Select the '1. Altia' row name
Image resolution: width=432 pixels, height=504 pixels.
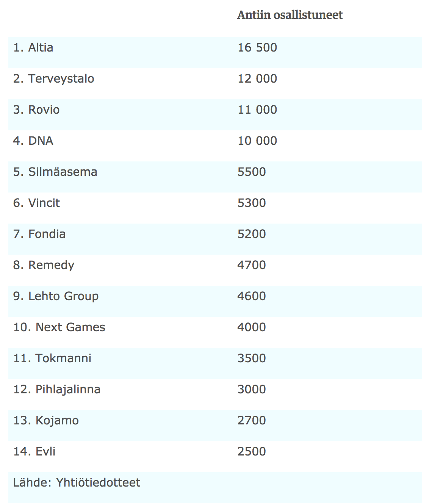tap(33, 48)
